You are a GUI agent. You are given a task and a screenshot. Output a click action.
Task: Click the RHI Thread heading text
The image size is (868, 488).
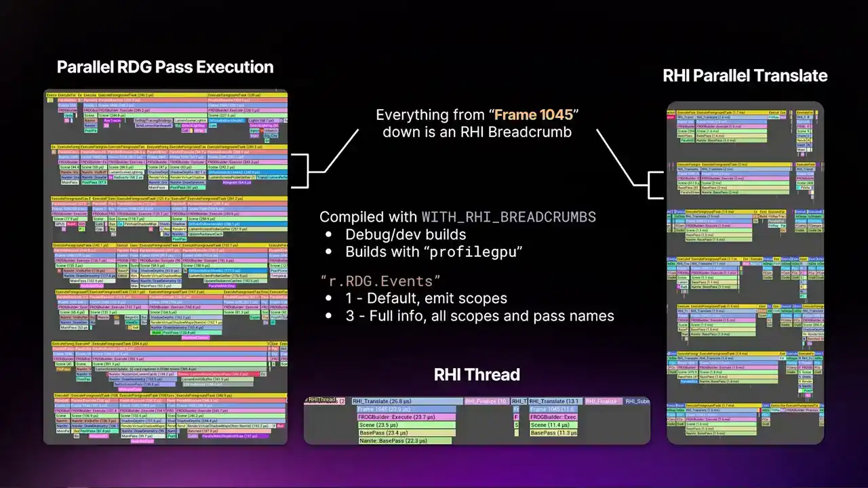(476, 375)
